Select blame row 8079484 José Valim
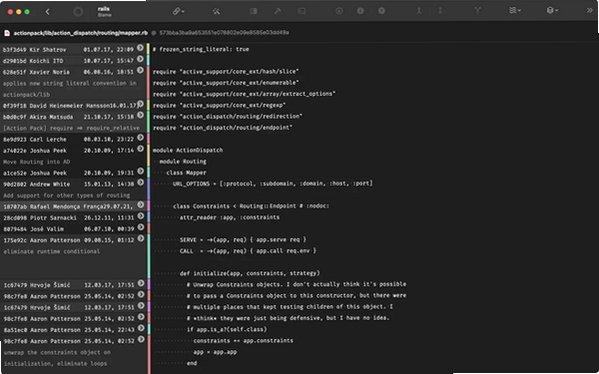 73,229
